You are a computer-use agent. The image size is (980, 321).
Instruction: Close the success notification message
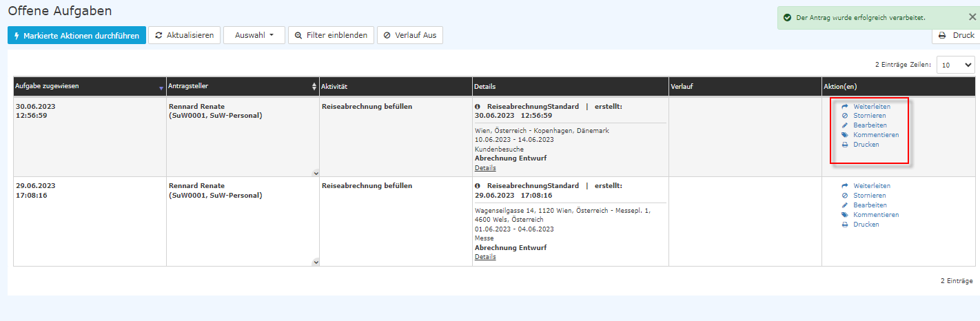click(x=972, y=17)
